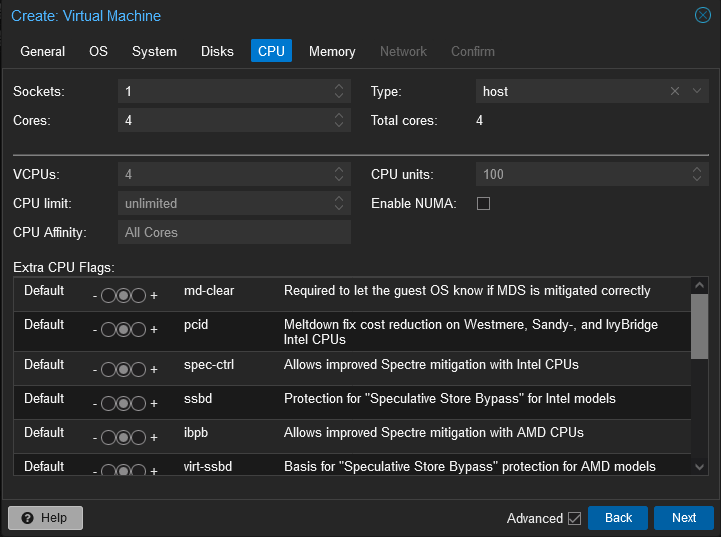Disable the ibpb CPU flag

click(108, 438)
